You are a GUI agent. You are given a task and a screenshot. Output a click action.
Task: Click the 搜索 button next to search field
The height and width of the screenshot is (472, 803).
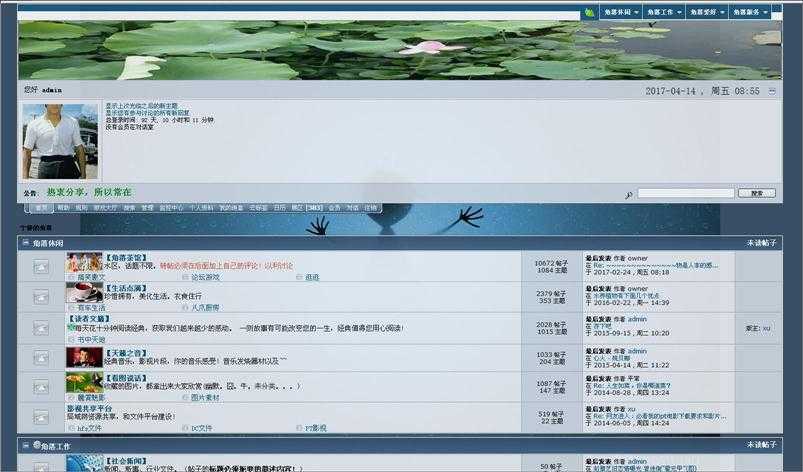[x=756, y=193]
